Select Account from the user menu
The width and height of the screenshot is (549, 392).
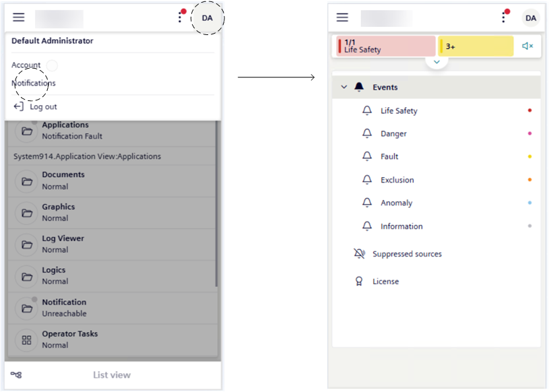[x=26, y=65]
